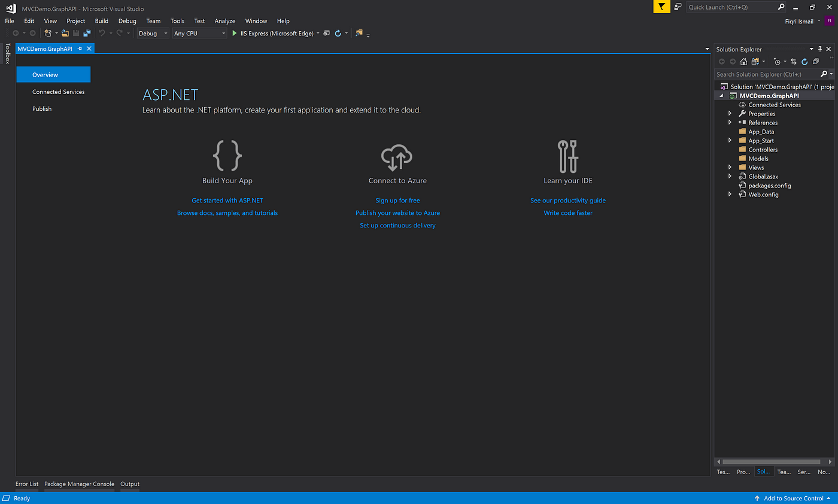Click the Undo arrow icon

tap(102, 34)
